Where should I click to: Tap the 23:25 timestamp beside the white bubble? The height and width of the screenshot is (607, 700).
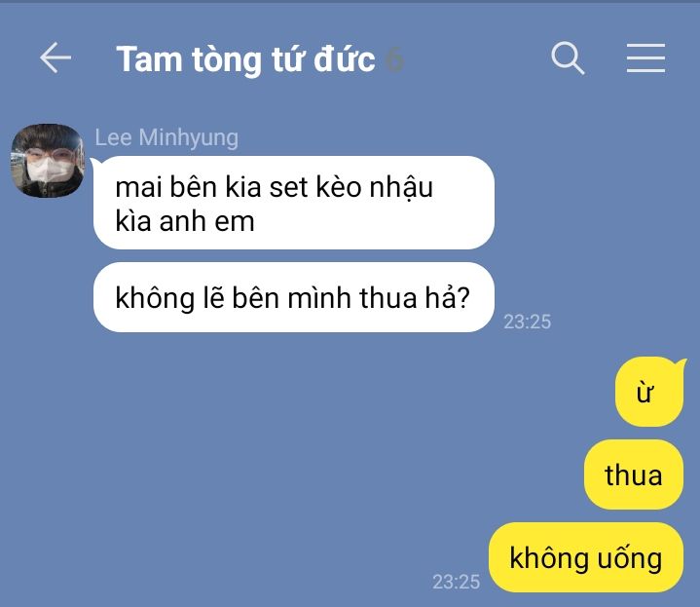pos(528,322)
